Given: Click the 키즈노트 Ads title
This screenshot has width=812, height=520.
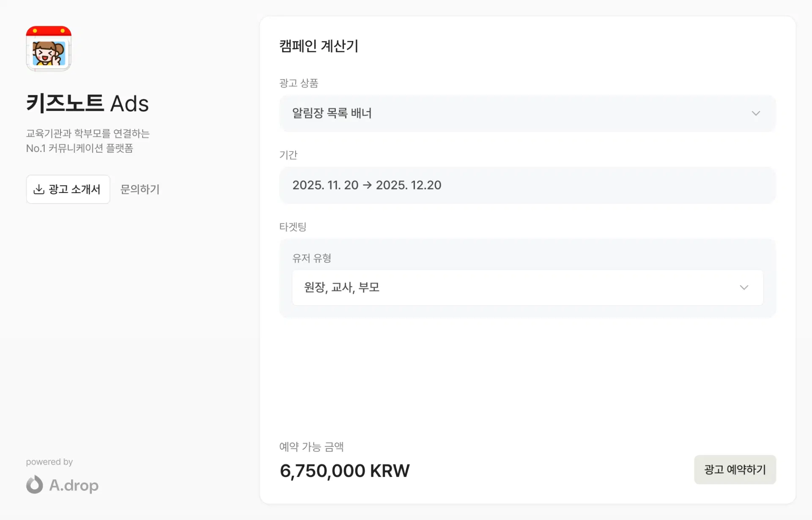Looking at the screenshot, I should click(x=88, y=104).
